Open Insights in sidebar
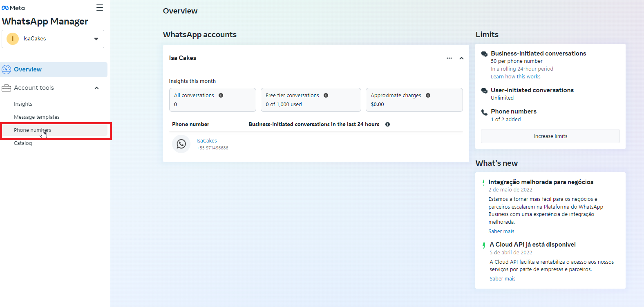This screenshot has width=644, height=307. (23, 104)
